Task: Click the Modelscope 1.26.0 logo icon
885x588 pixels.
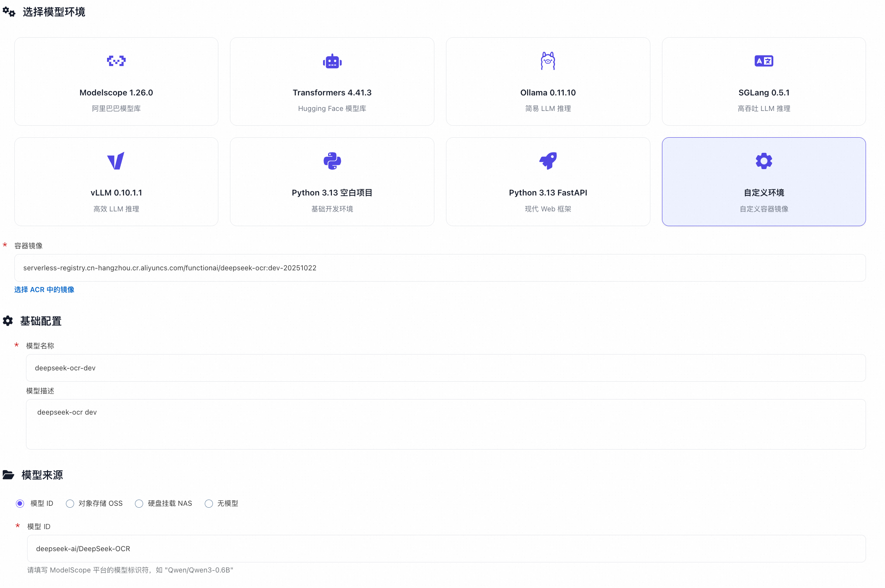Action: click(x=116, y=61)
